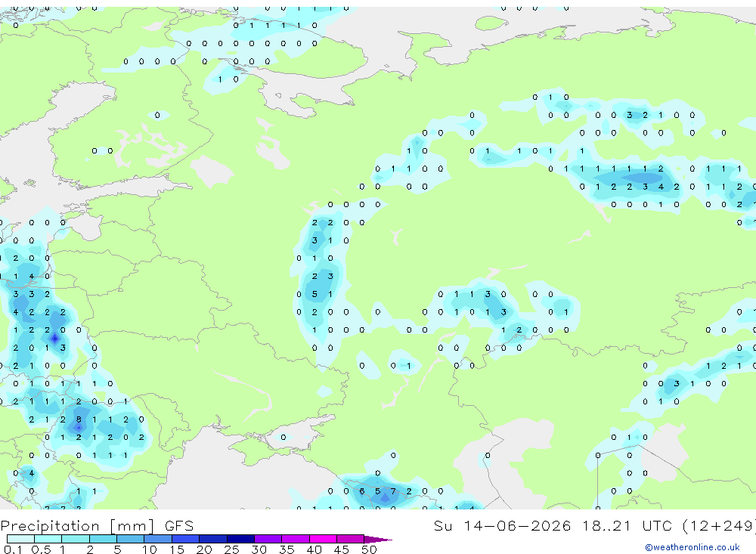Click the legend label 0.1

13,549
